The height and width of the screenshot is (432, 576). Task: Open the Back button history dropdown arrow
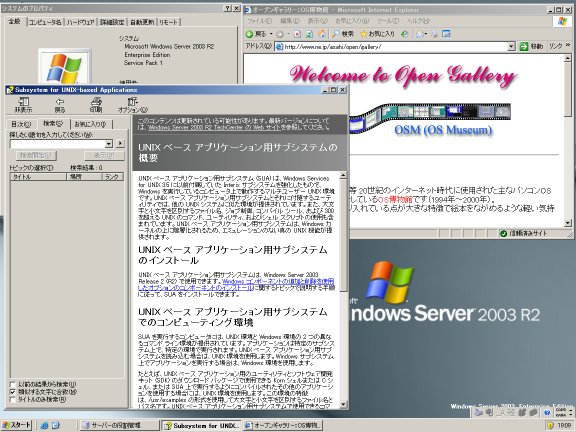(271, 34)
